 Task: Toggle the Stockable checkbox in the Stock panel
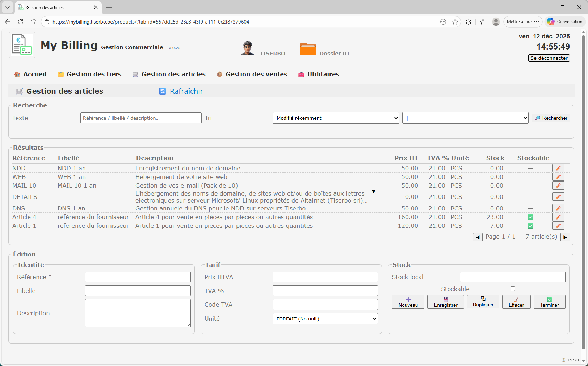click(512, 289)
